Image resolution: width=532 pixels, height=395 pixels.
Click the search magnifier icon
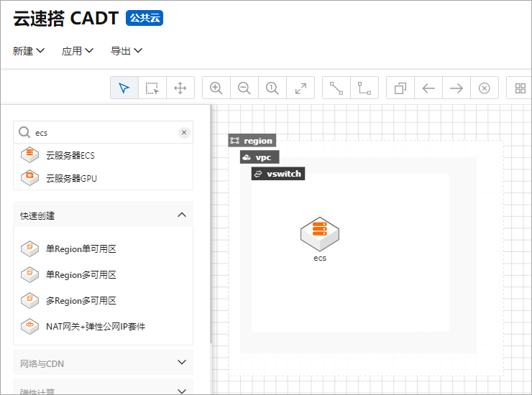tap(24, 132)
